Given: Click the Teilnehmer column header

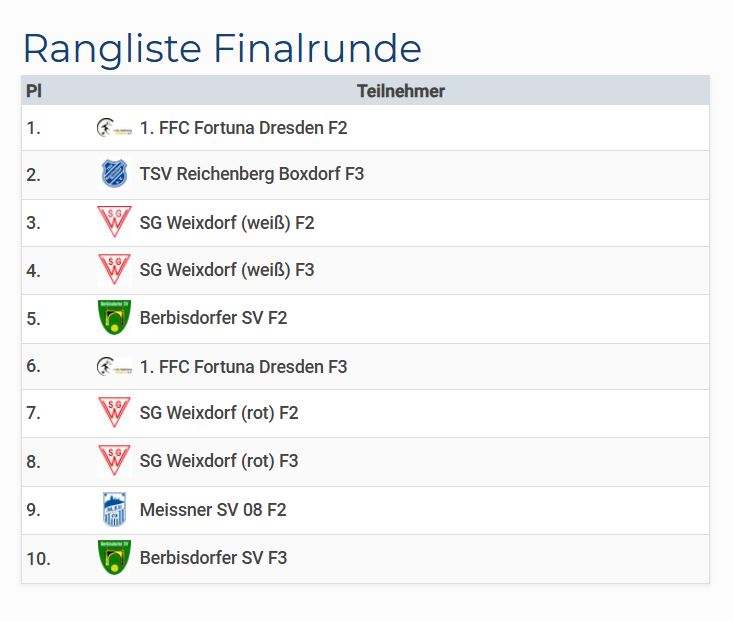Looking at the screenshot, I should (401, 91).
